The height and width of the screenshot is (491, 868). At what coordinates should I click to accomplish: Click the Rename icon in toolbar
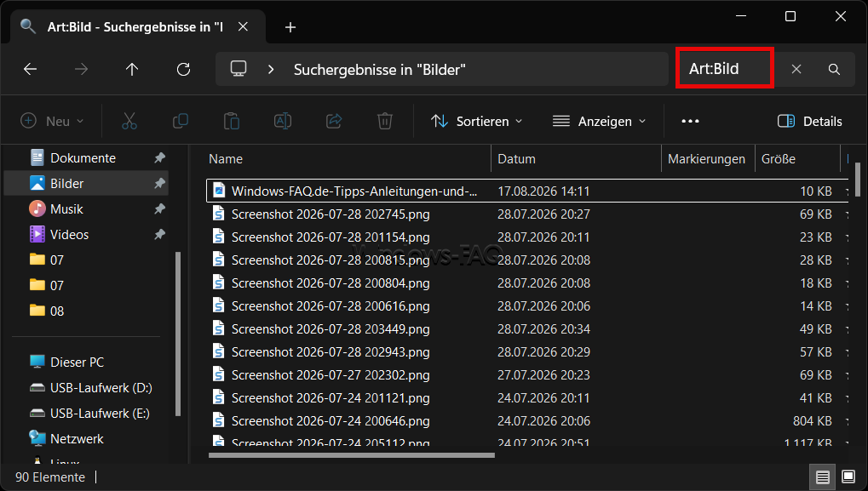(282, 121)
